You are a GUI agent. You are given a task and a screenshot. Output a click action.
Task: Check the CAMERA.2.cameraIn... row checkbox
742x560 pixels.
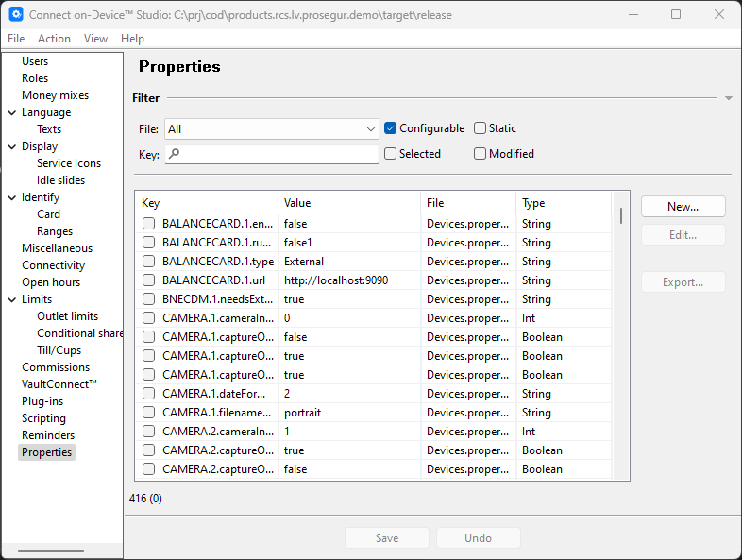click(148, 432)
